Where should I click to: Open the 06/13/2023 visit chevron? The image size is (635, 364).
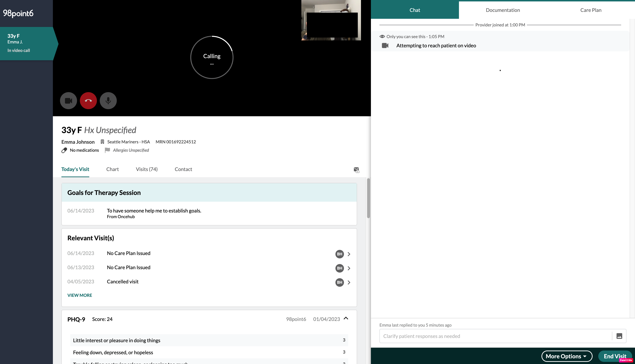tap(349, 268)
